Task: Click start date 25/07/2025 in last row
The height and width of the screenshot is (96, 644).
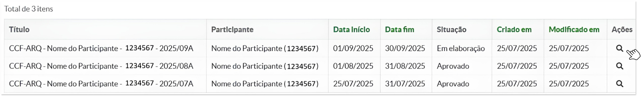Action: click(353, 84)
